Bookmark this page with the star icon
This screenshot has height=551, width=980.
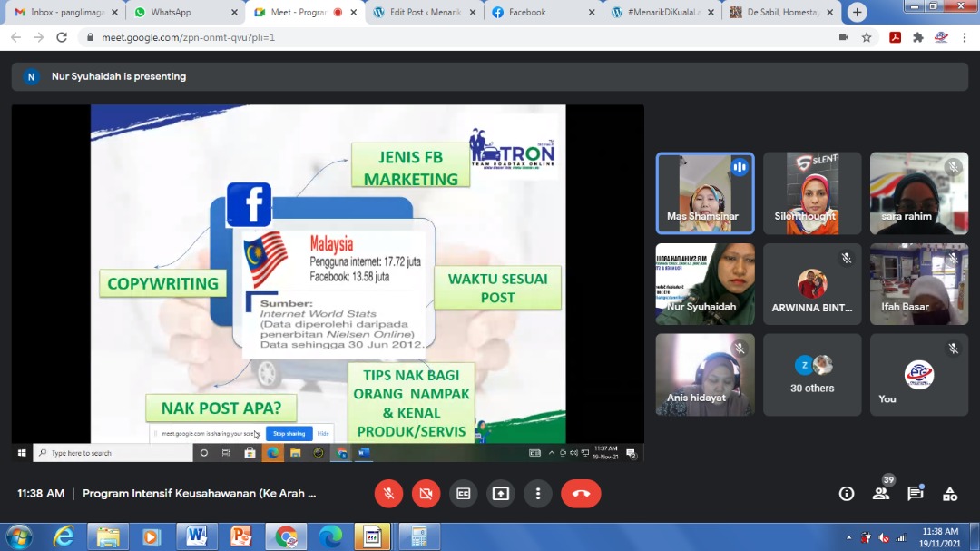point(867,37)
